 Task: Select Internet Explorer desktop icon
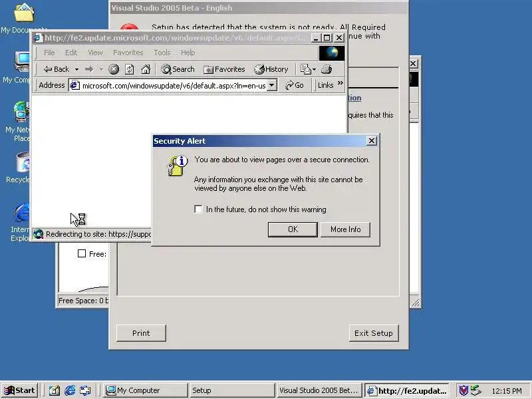click(x=20, y=222)
